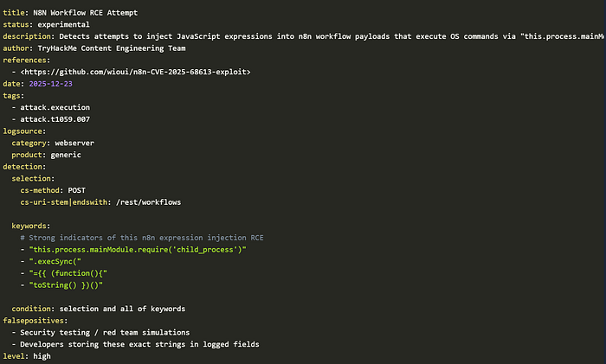Click the GitHub exploit reference URL

(x=135, y=72)
